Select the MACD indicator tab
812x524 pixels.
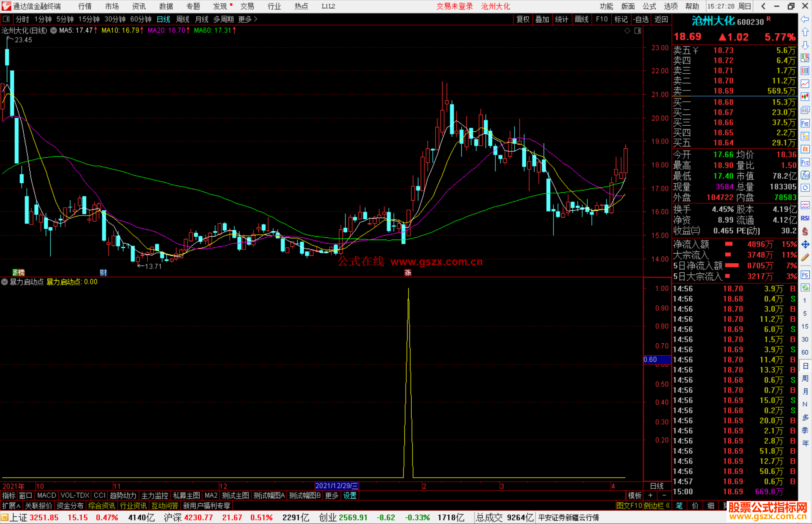(x=47, y=495)
